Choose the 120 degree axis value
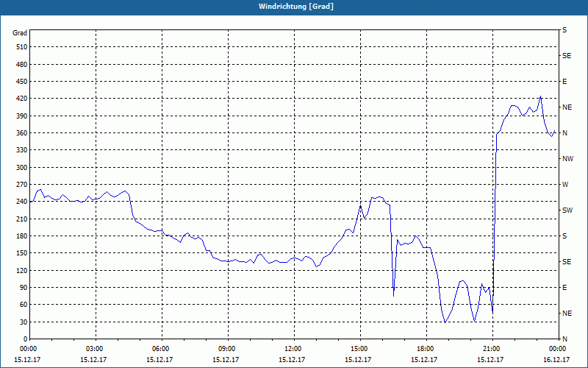 22,270
